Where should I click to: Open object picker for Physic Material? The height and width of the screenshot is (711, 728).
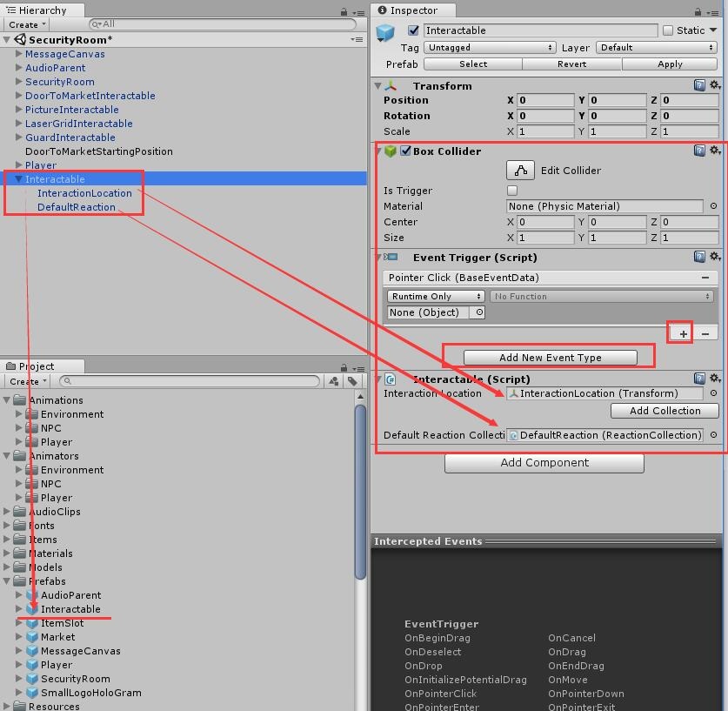(x=713, y=205)
